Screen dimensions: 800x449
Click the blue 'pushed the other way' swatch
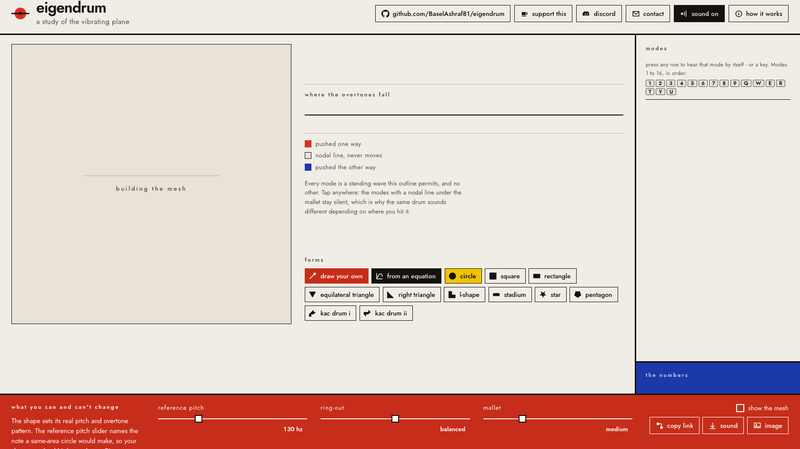[x=308, y=167]
